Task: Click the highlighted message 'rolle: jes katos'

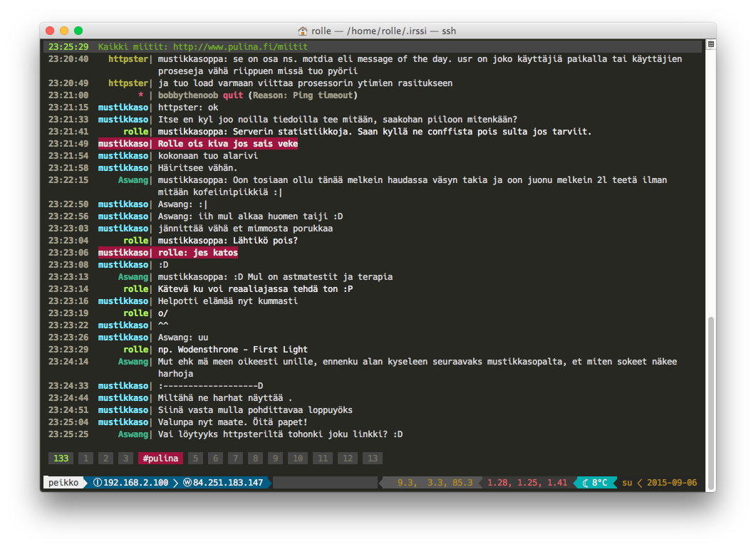Action: point(197,253)
